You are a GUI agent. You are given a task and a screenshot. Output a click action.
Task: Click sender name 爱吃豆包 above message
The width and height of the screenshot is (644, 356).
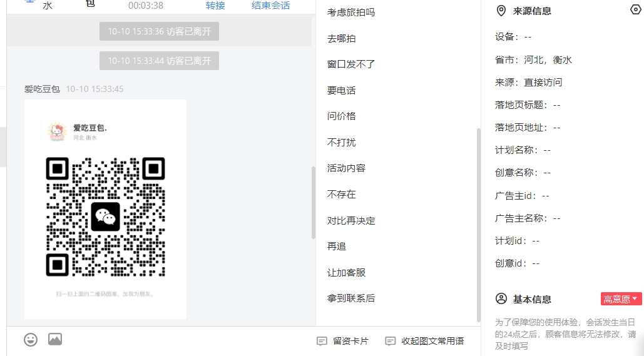pyautogui.click(x=42, y=89)
